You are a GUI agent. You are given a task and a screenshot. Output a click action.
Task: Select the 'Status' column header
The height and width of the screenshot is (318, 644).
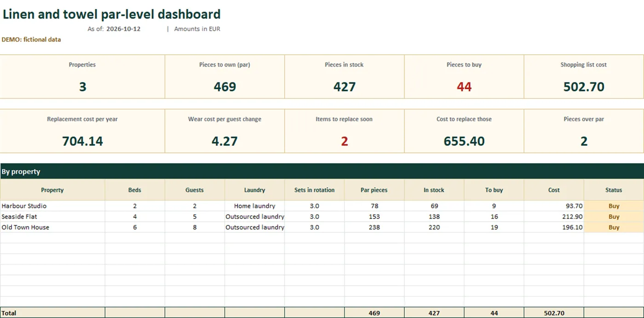click(x=614, y=190)
